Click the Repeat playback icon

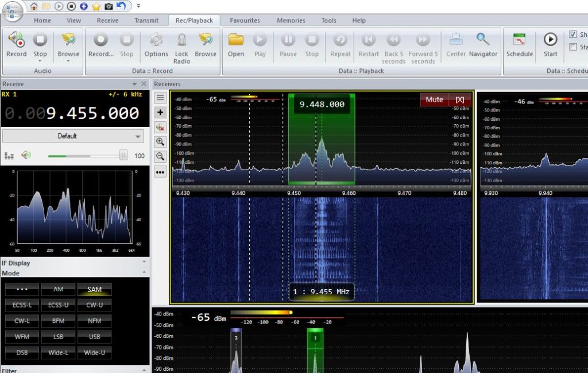[340, 46]
